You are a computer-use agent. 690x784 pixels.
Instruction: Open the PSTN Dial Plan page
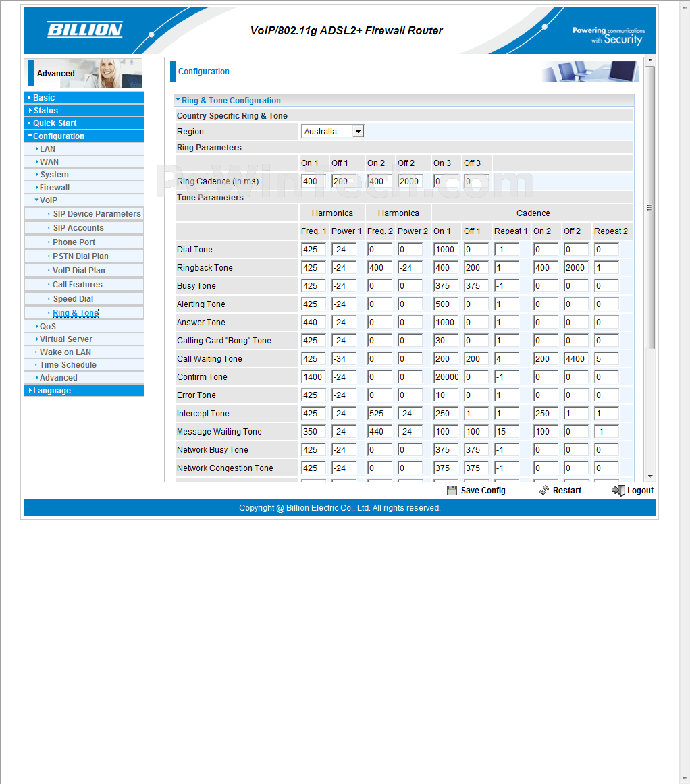tap(80, 256)
